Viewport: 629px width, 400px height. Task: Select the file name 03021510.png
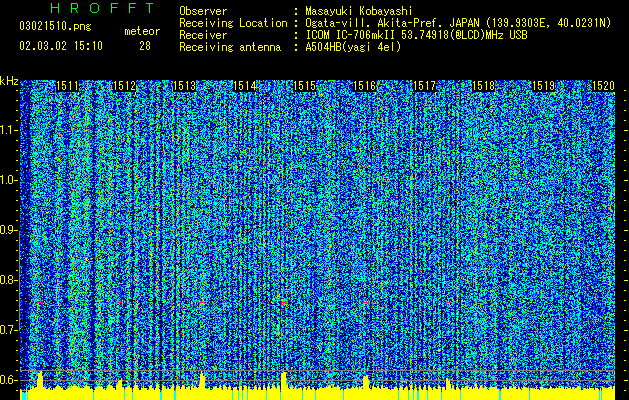pos(55,26)
